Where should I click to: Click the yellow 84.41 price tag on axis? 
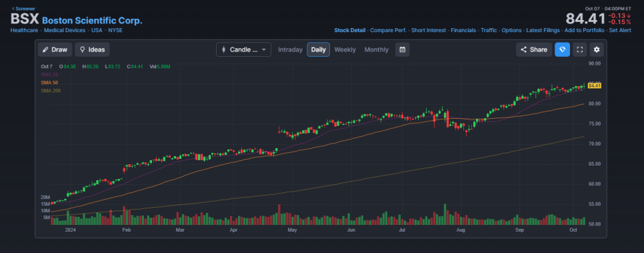click(x=595, y=85)
